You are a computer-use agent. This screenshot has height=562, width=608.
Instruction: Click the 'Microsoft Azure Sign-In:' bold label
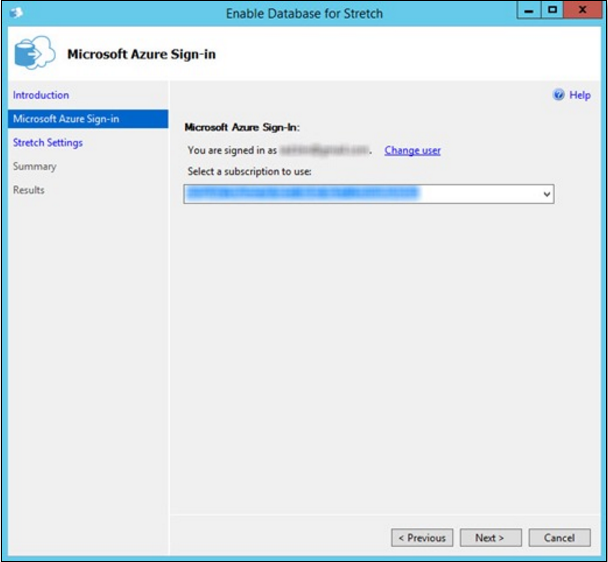(242, 127)
